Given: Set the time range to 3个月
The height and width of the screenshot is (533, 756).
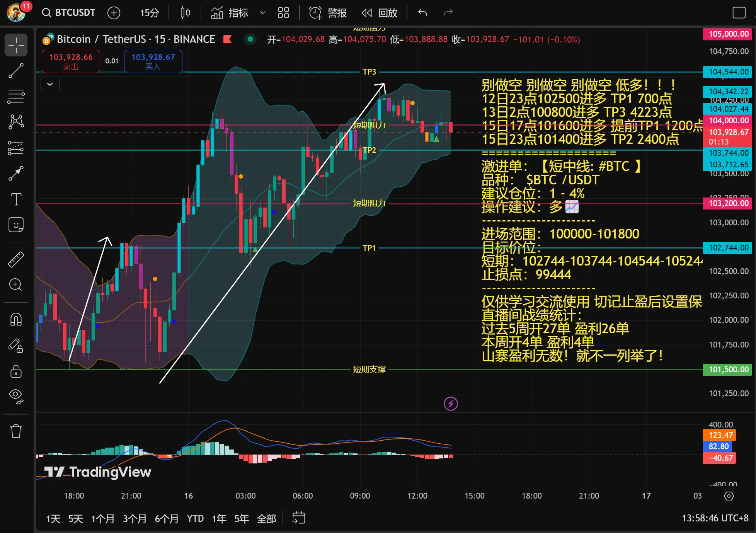Looking at the screenshot, I should click(x=135, y=518).
